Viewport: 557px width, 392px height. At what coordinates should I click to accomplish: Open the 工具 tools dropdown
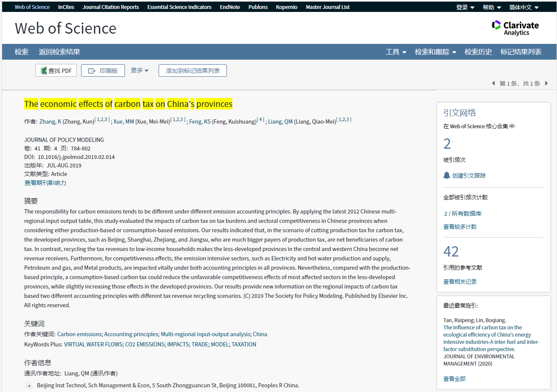(x=396, y=52)
